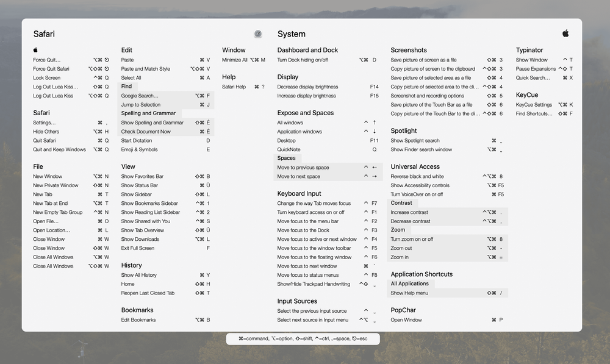The height and width of the screenshot is (364, 610).
Task: Select Typinator Quick Search…
Action: click(x=544, y=78)
